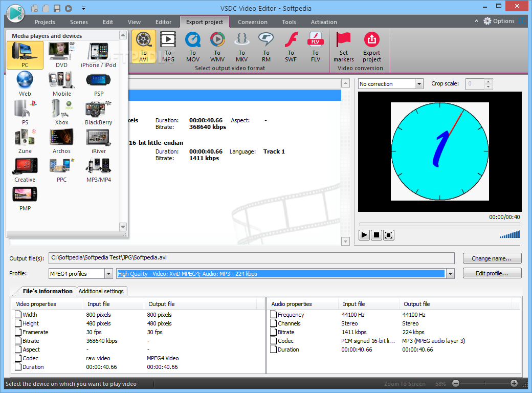Select the PPC device icon
Image resolution: width=532 pixels, height=393 pixels.
[x=61, y=170]
